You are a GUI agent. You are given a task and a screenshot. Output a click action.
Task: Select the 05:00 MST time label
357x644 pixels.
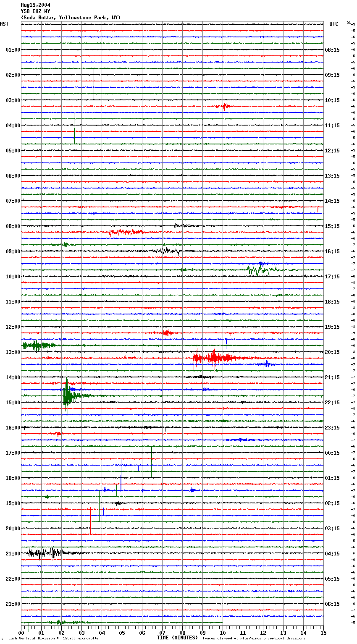coord(13,151)
